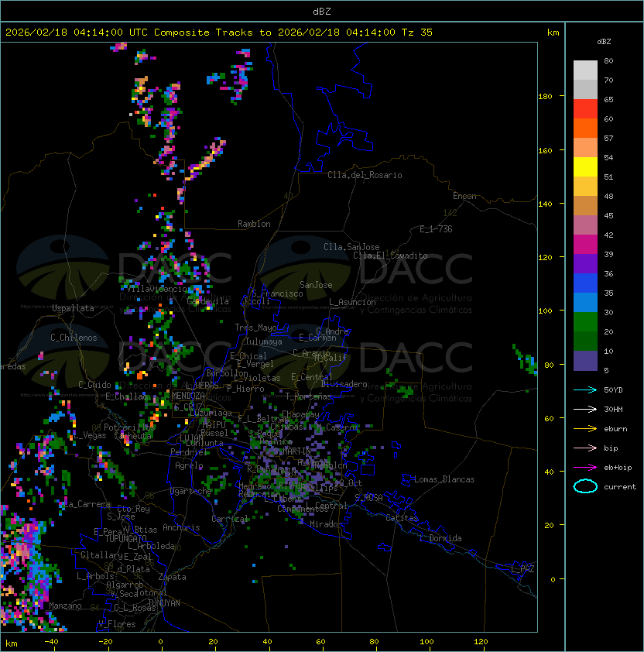Click the 'Tres_Mayo' place label
This screenshot has height=652, width=644.
(x=255, y=328)
